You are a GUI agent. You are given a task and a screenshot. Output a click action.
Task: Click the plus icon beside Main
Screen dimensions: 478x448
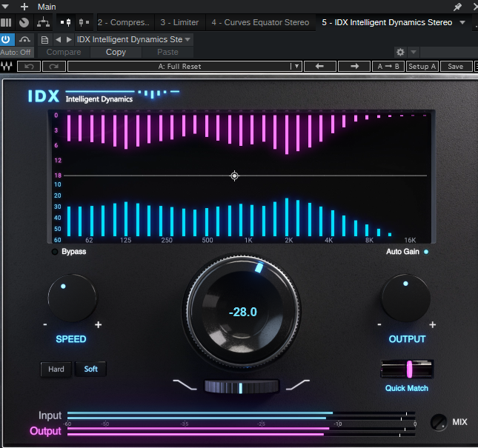24,7
